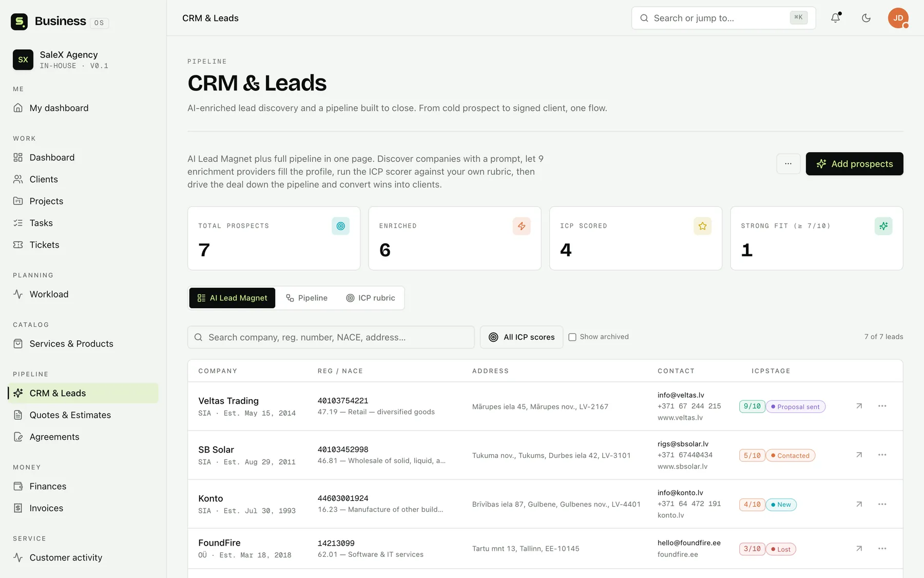Open the notifications bell

click(836, 18)
